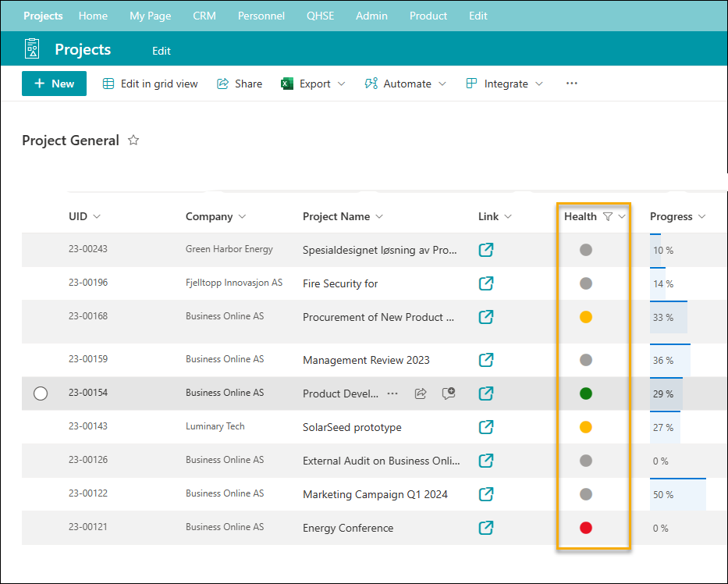The width and height of the screenshot is (728, 584).
Task: Go to Home in top navigation
Action: pyautogui.click(x=93, y=16)
